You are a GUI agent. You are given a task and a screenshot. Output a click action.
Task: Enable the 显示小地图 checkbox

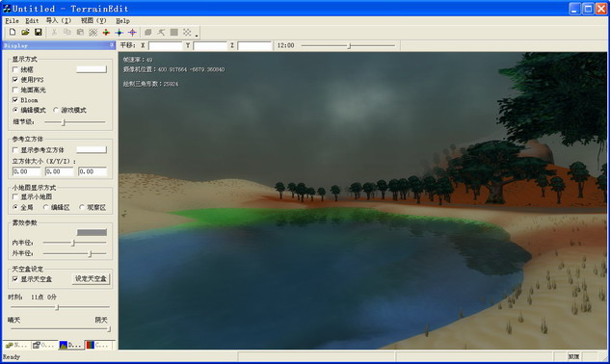coord(15,196)
